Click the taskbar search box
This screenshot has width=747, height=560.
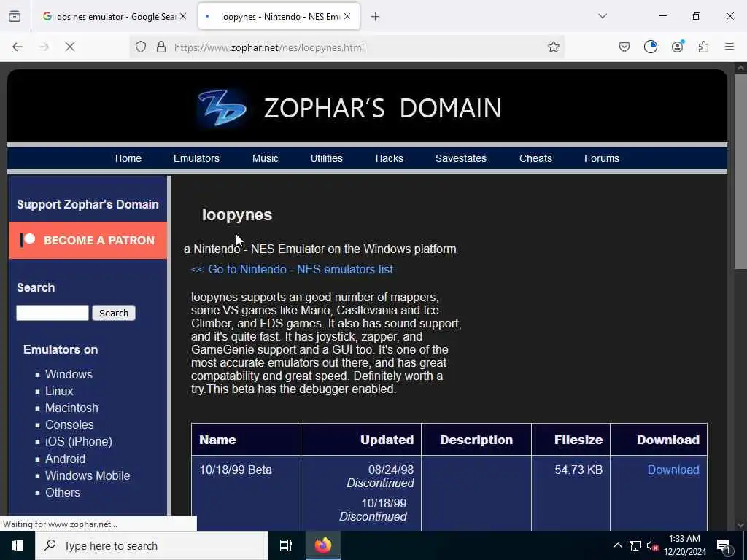click(152, 545)
